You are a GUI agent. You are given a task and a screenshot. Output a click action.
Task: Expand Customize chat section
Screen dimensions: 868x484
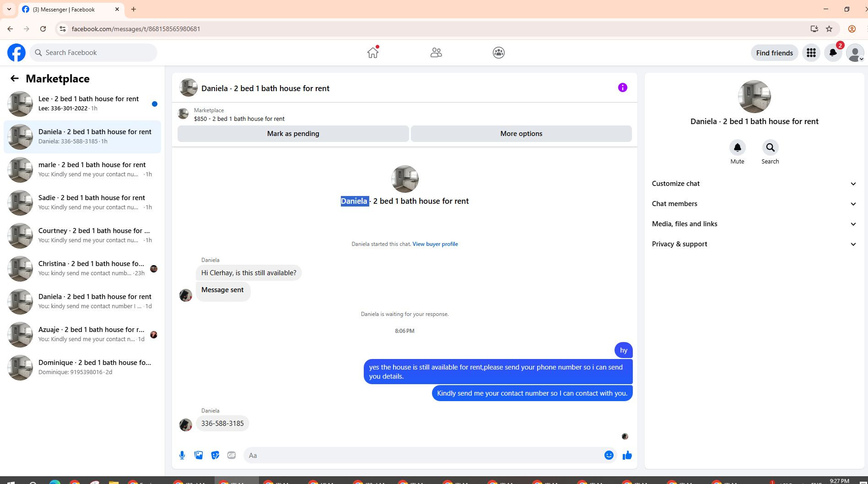coord(754,184)
